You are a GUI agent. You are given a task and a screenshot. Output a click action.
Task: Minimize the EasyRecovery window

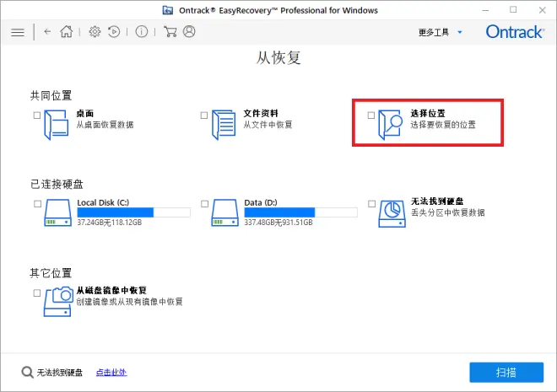[x=485, y=10]
